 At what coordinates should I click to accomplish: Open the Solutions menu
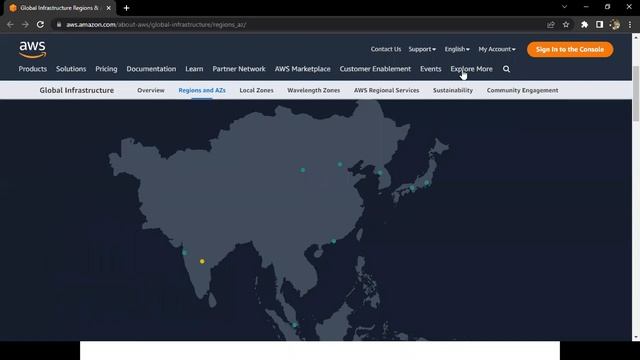71,69
